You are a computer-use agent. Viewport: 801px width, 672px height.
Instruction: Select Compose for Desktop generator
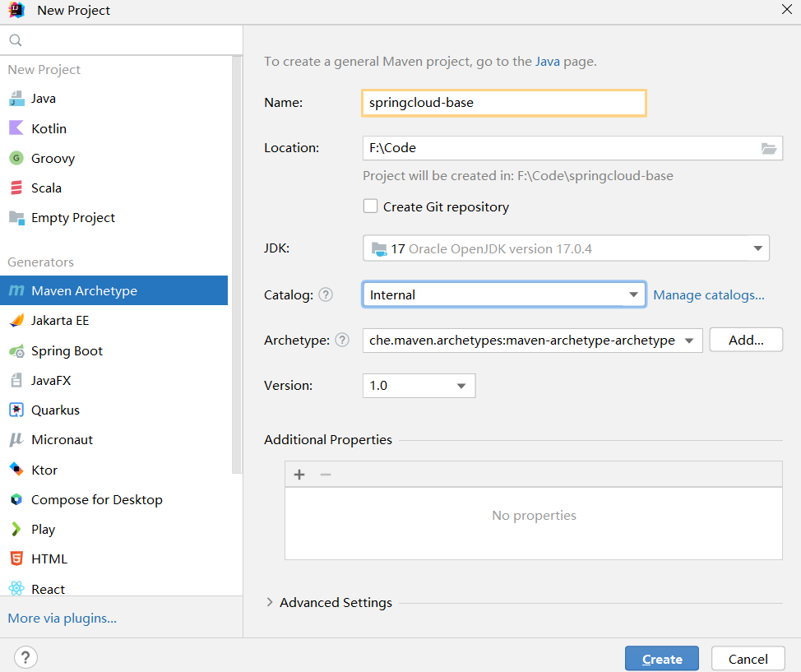point(113,499)
